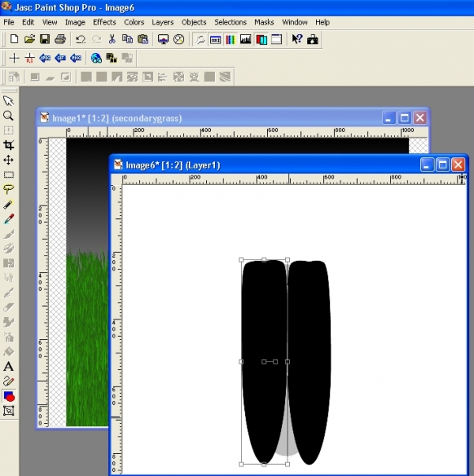Open the Objects menu
474x476 pixels.
click(194, 22)
